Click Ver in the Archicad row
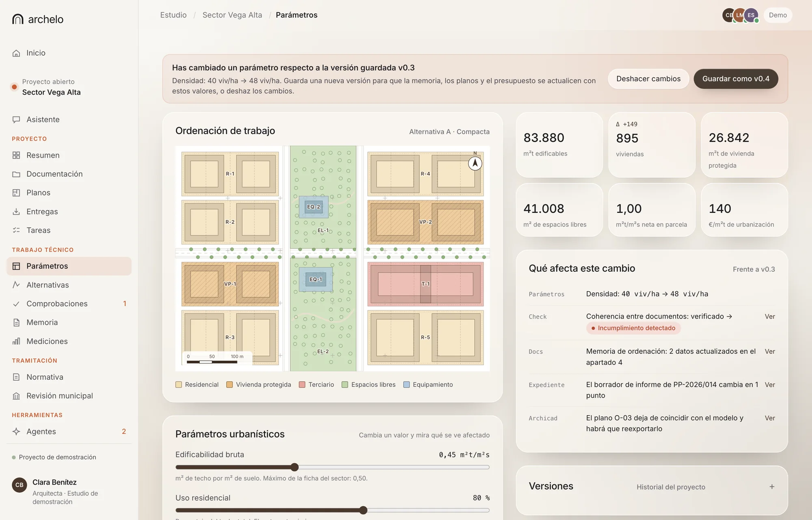This screenshot has height=520, width=812. click(x=770, y=418)
